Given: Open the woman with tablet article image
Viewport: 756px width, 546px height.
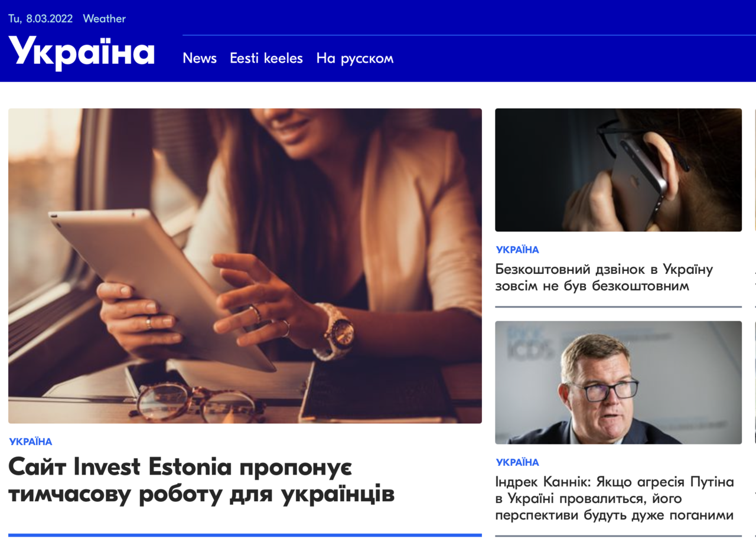Looking at the screenshot, I should click(245, 266).
